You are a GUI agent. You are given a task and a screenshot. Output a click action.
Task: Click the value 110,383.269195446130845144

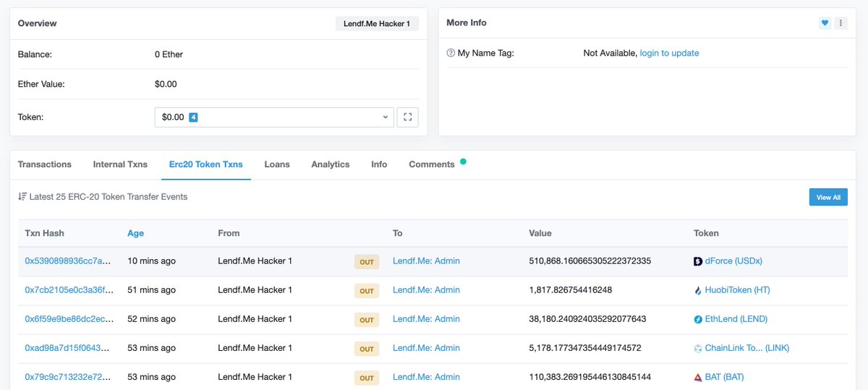coord(590,376)
